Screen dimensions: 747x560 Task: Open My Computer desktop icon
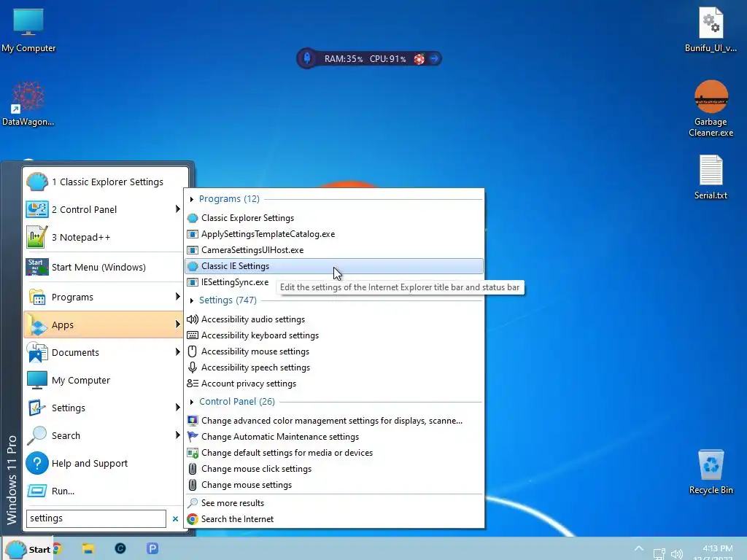click(x=28, y=29)
